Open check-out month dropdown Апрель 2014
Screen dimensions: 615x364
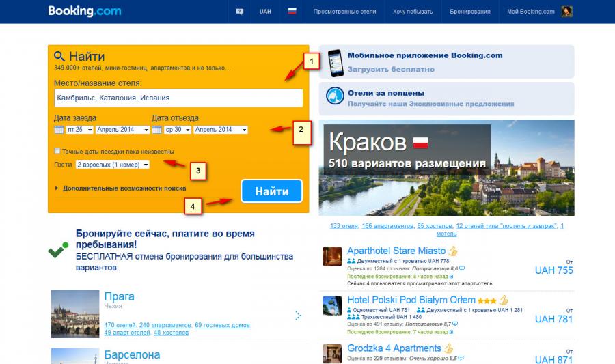[x=221, y=130]
